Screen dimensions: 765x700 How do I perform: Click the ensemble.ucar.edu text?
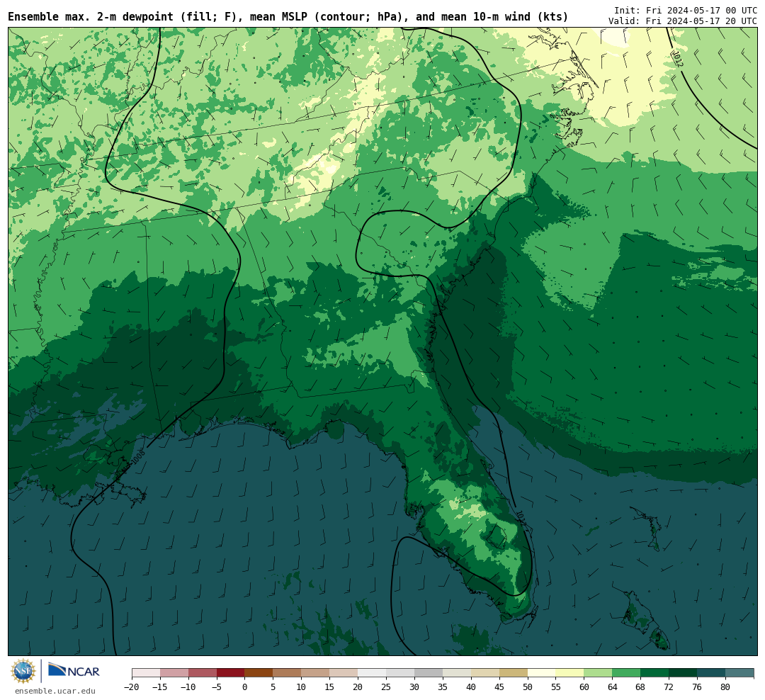[x=55, y=691]
